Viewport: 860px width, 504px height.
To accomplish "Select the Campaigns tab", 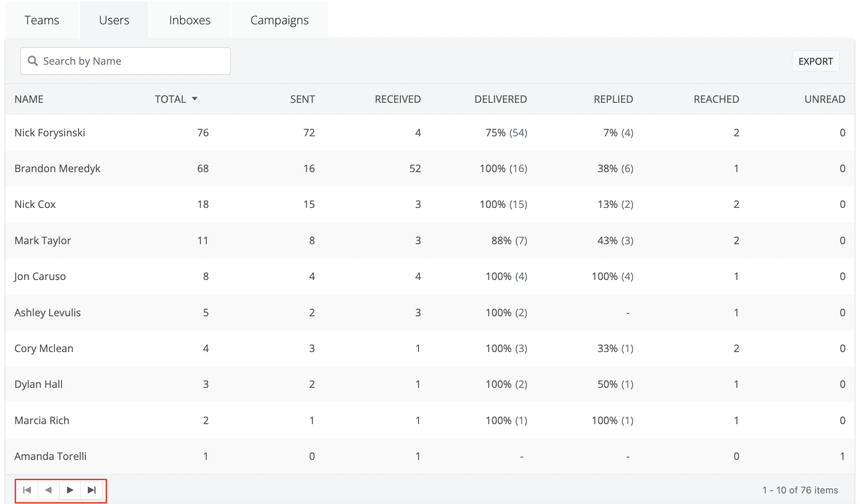I will point(279,20).
